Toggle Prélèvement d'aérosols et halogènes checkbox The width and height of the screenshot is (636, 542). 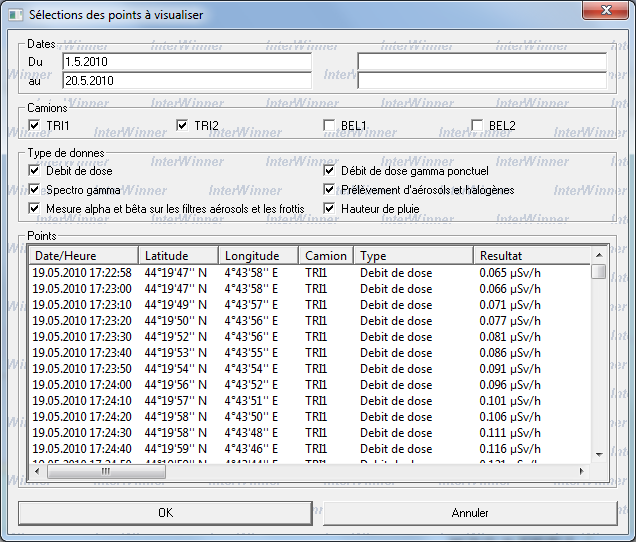pyautogui.click(x=331, y=189)
